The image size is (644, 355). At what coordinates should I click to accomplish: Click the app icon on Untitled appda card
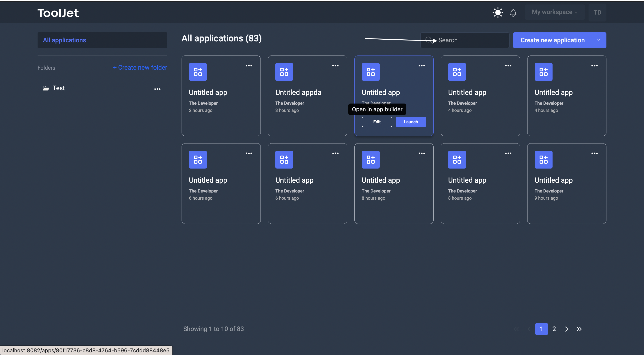tap(284, 72)
